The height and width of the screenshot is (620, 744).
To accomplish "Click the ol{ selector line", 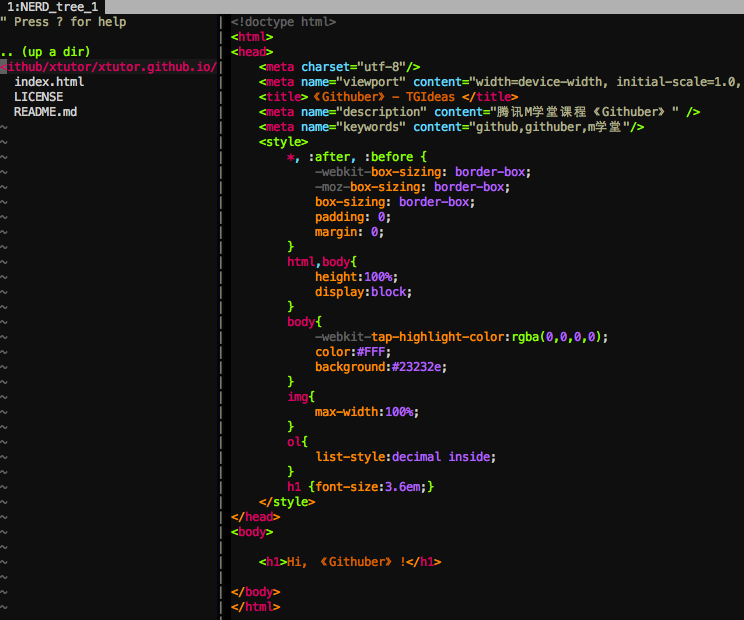I will [298, 442].
